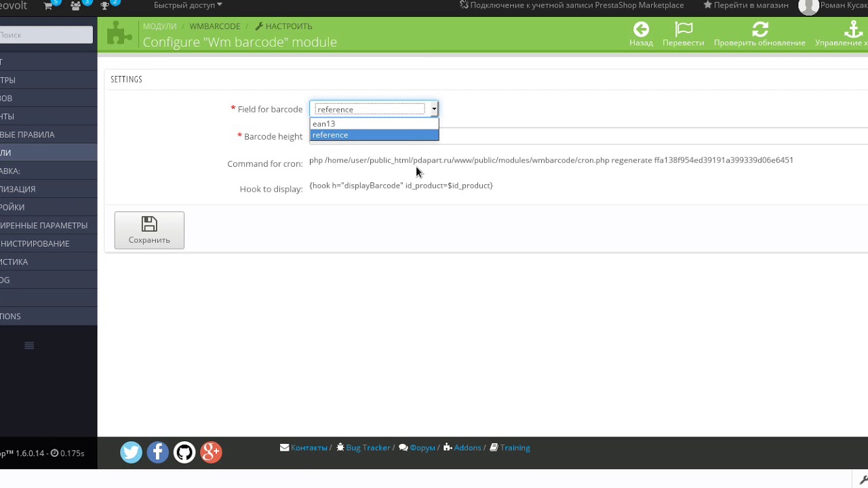
Task: Collapse sidebar with hamburger icon
Action: pyautogui.click(x=29, y=346)
